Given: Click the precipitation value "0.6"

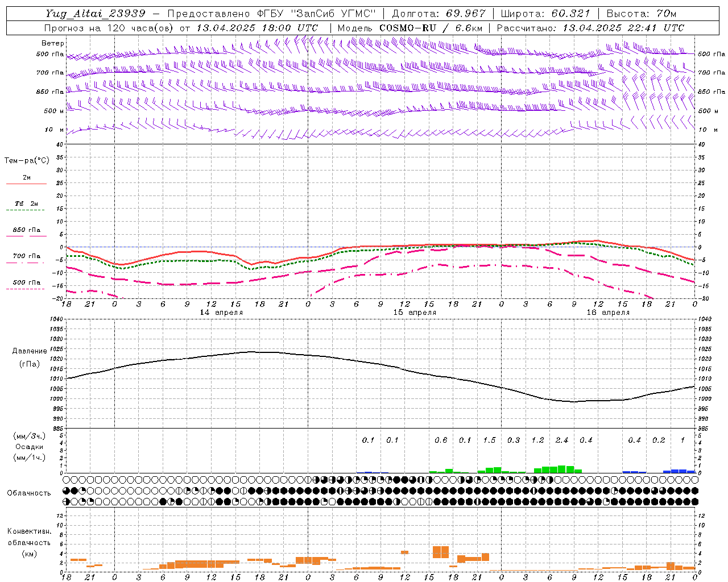Looking at the screenshot, I should [441, 440].
